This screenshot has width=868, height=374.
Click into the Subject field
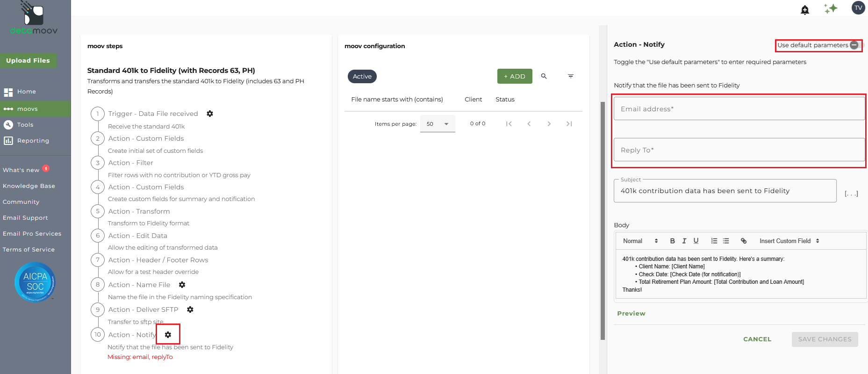pos(725,191)
